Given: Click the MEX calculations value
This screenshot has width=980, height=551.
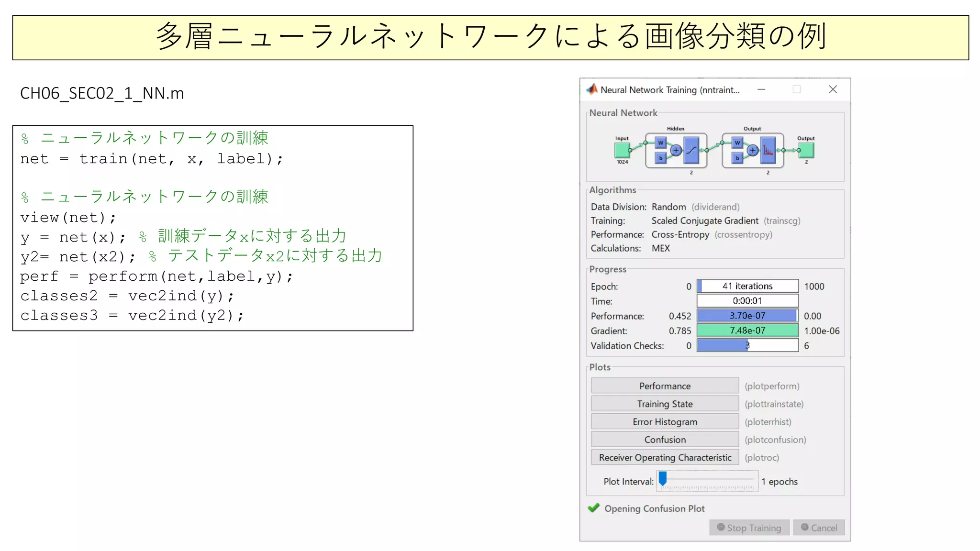Looking at the screenshot, I should [661, 248].
